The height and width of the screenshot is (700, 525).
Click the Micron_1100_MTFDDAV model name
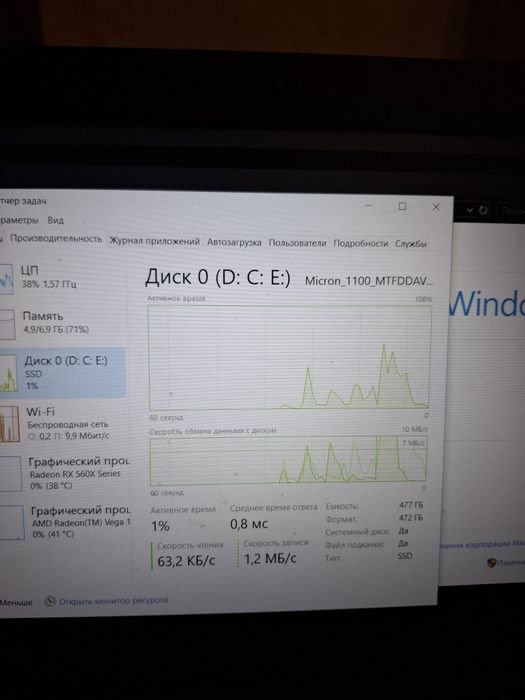369,281
